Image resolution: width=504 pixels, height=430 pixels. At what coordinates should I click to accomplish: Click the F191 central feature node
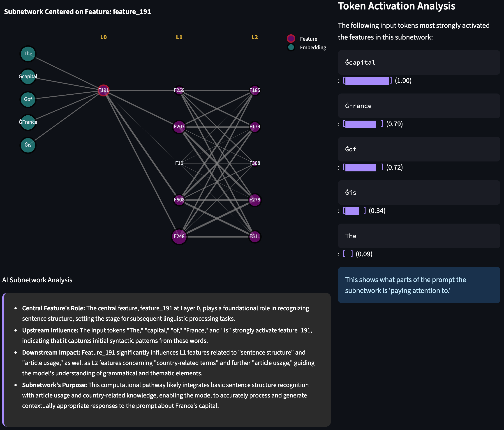(103, 90)
